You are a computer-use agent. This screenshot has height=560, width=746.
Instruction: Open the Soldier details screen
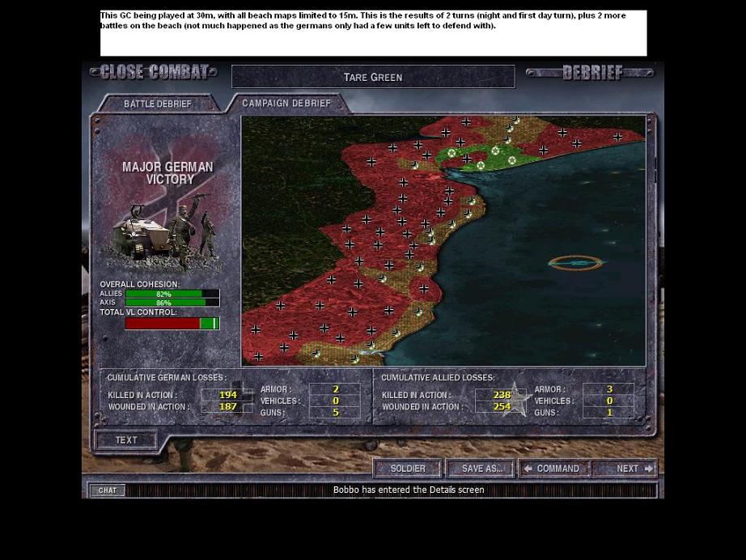408,469
